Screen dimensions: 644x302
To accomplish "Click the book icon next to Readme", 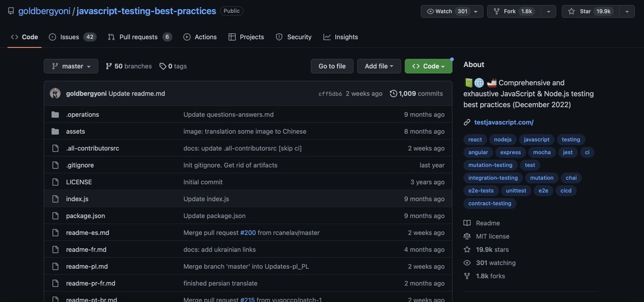I will click(467, 223).
